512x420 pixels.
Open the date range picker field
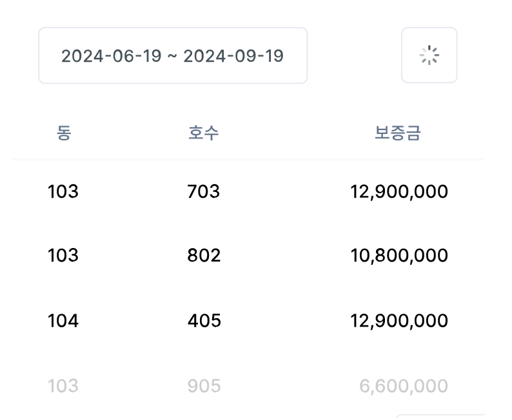(172, 55)
